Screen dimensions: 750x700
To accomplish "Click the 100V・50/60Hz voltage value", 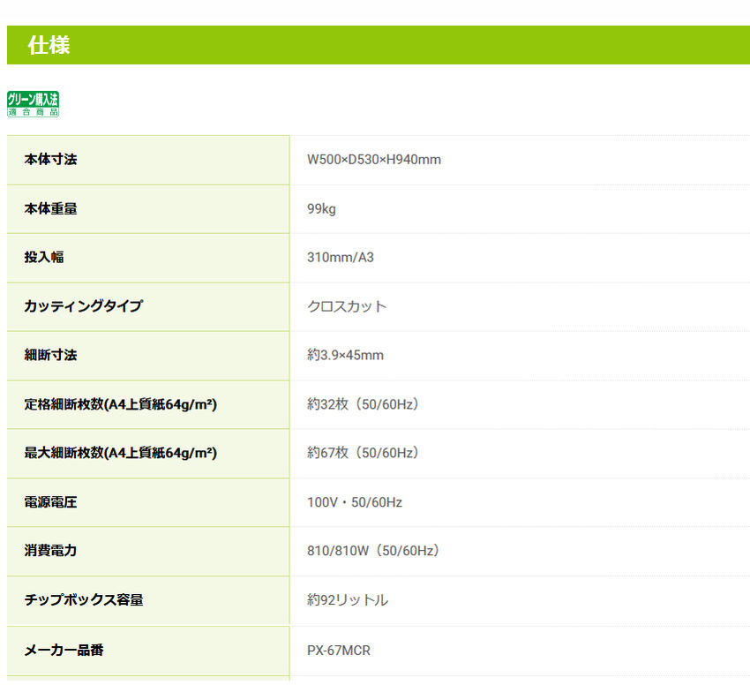I will click(x=355, y=502).
